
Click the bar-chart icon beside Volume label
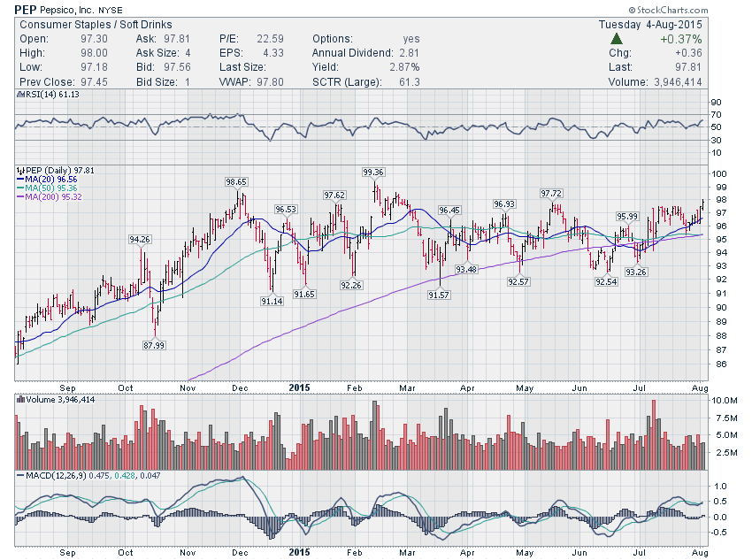(20, 399)
